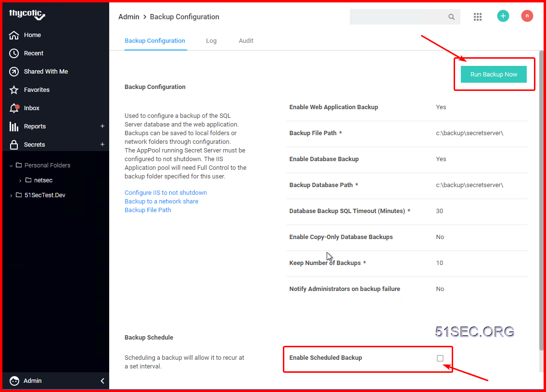
Task: Click the Enable Database Backup Yes value
Action: point(441,159)
